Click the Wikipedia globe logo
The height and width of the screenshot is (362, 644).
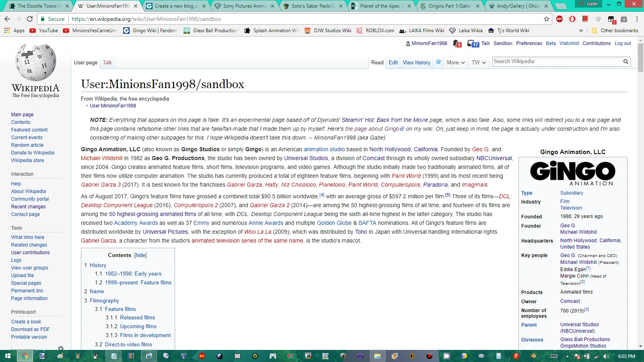35,63
